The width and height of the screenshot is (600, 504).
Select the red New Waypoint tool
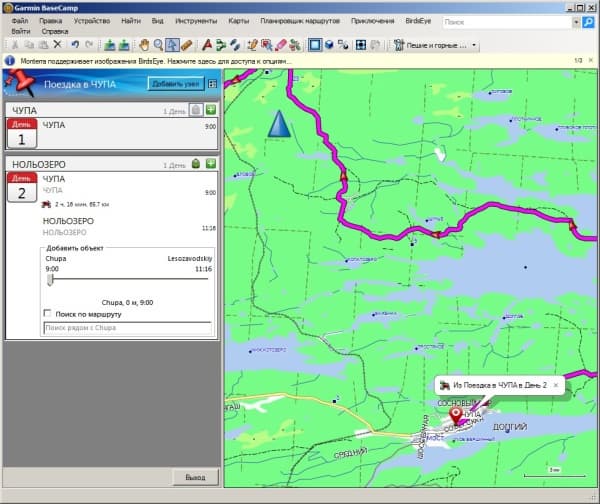tap(207, 45)
